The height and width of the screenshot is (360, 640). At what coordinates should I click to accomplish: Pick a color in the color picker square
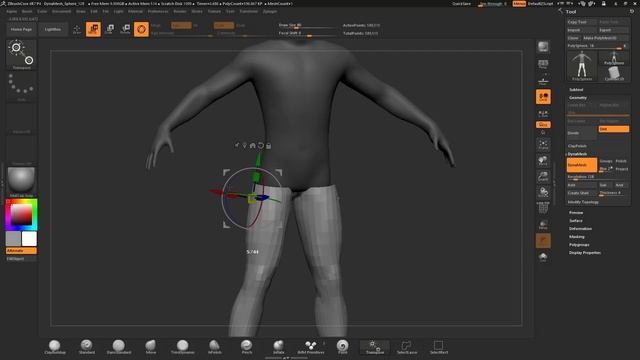[x=21, y=214]
